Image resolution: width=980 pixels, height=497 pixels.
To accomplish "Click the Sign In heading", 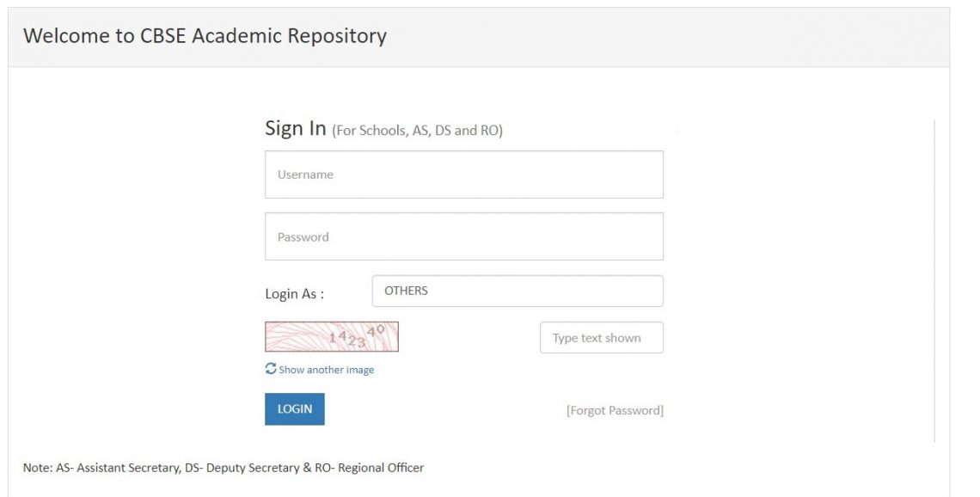I will coord(296,128).
